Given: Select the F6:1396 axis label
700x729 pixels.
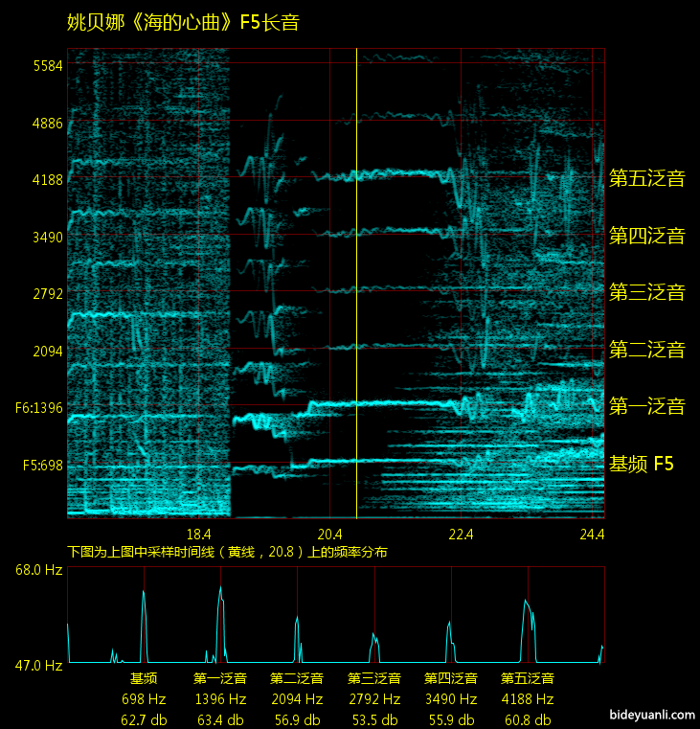Looking at the screenshot, I should coord(39,408).
